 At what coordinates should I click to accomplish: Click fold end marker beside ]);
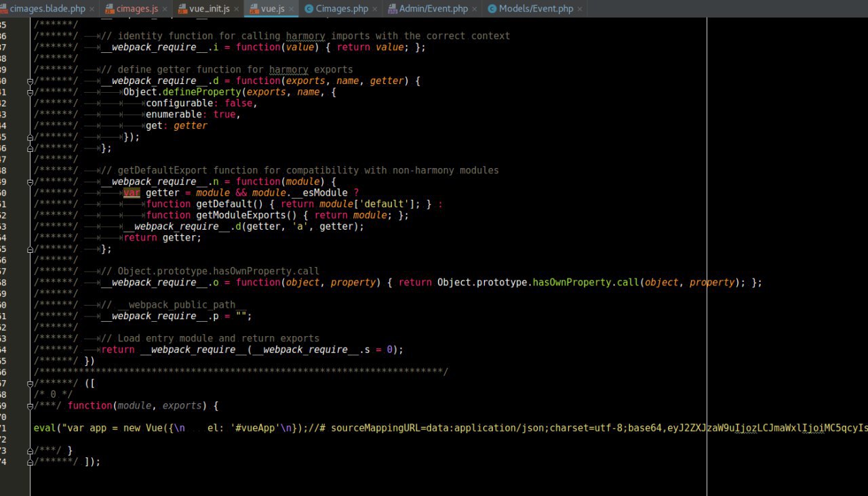tap(30, 461)
